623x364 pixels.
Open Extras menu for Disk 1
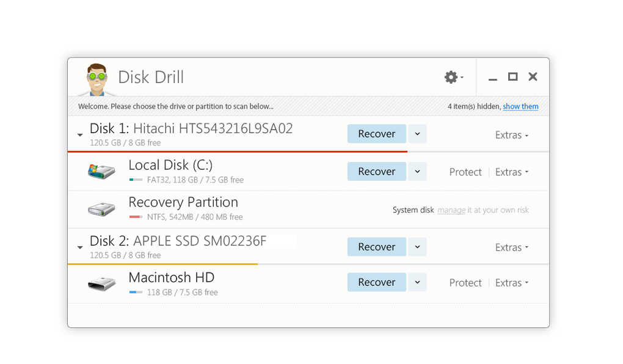click(512, 135)
